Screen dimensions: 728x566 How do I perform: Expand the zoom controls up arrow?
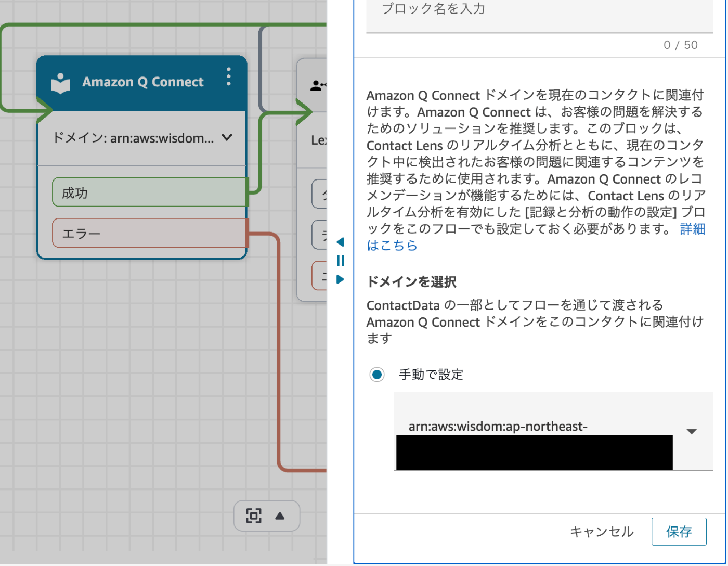pyautogui.click(x=280, y=516)
